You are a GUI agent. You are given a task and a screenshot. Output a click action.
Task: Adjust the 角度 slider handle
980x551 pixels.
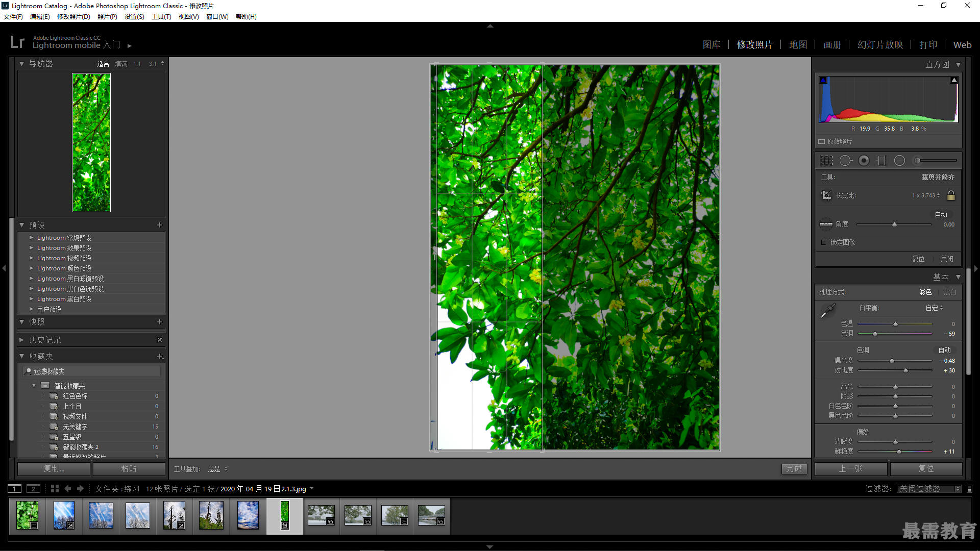[x=894, y=224]
